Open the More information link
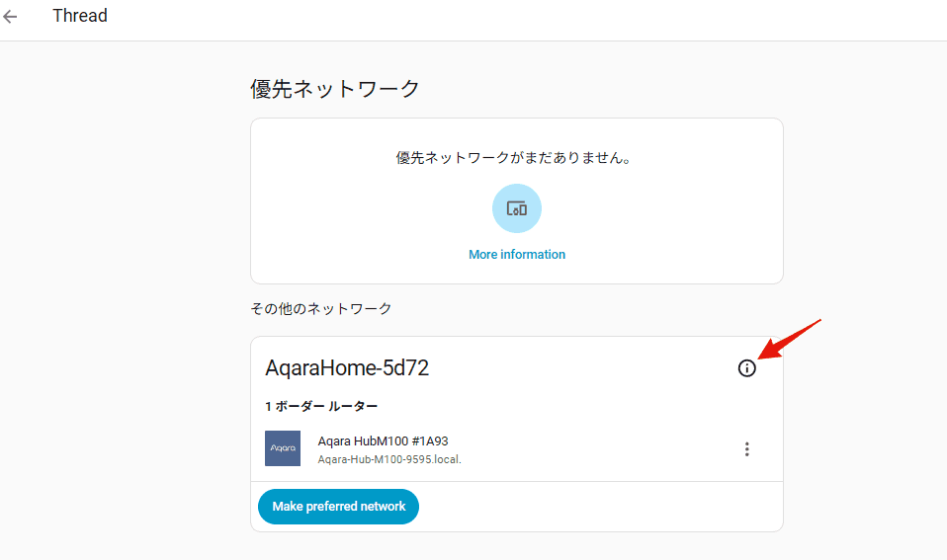 tap(516, 255)
